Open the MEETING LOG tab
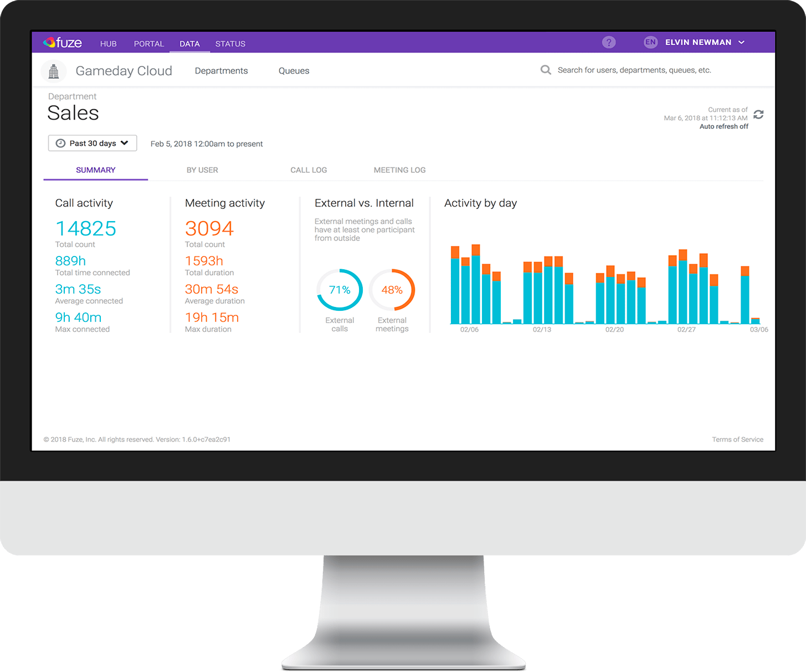The height and width of the screenshot is (672, 806). point(399,170)
